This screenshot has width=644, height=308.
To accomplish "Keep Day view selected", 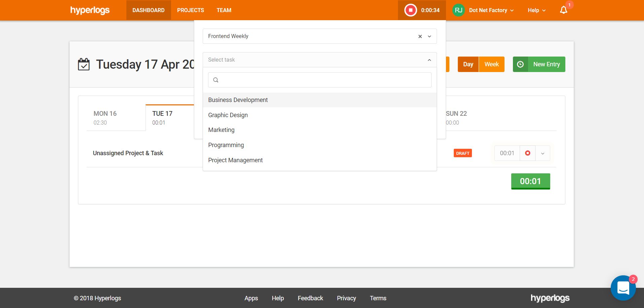I will [x=468, y=64].
